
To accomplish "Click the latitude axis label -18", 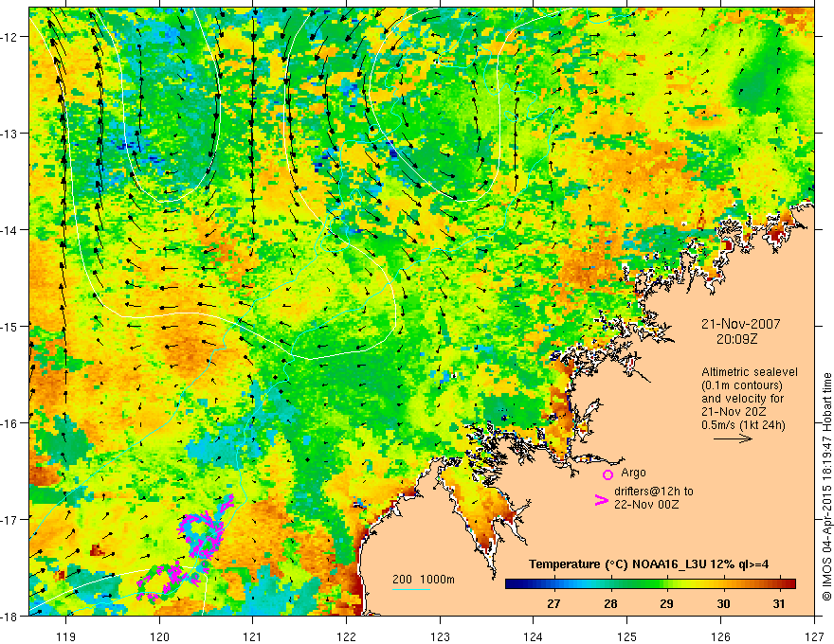I will click(x=9, y=617).
